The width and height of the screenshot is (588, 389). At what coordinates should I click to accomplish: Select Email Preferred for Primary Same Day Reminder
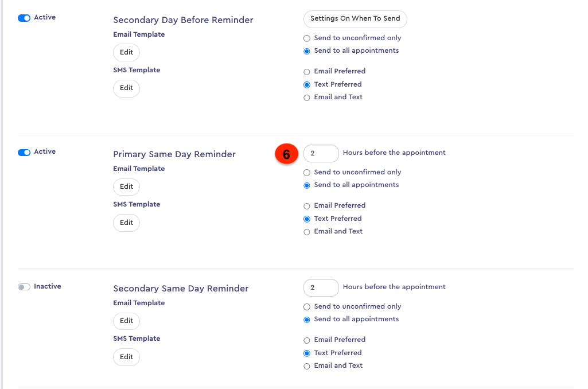pyautogui.click(x=306, y=205)
